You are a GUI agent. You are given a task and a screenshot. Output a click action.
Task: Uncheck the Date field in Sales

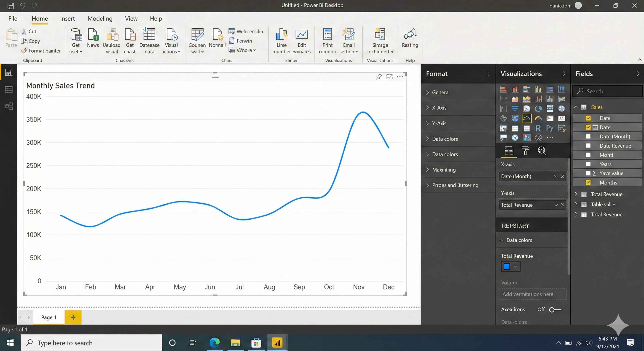588,118
